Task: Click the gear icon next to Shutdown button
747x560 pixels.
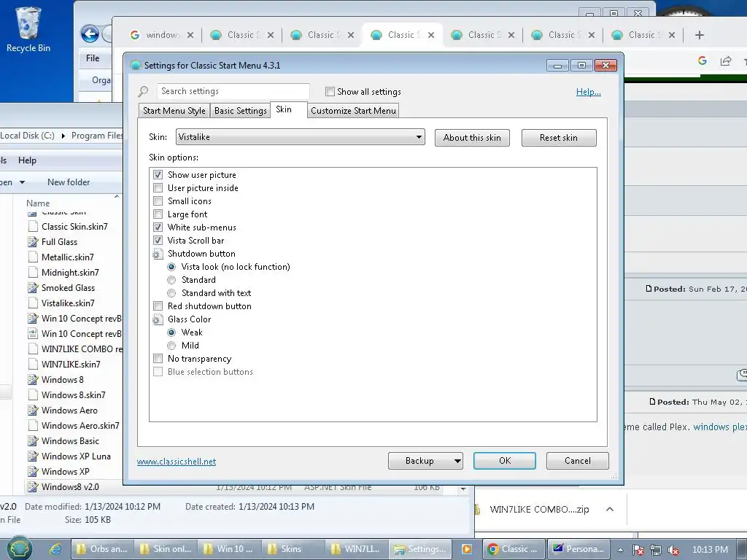Action: pos(158,254)
